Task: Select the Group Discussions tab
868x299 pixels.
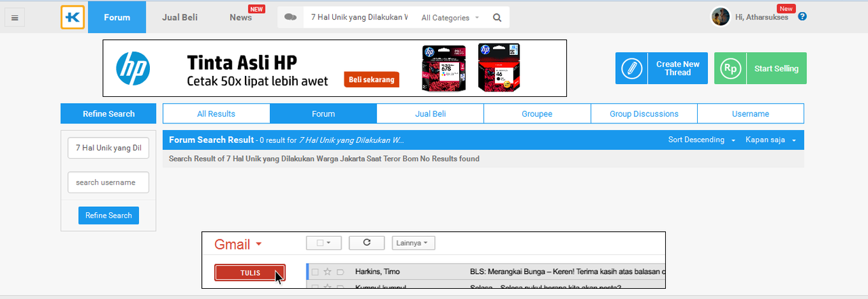Action: [644, 113]
